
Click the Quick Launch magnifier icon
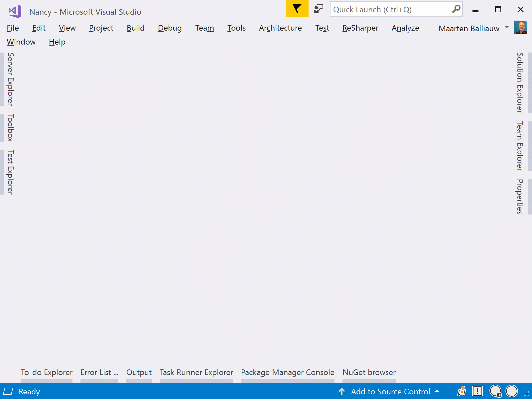click(x=455, y=9)
